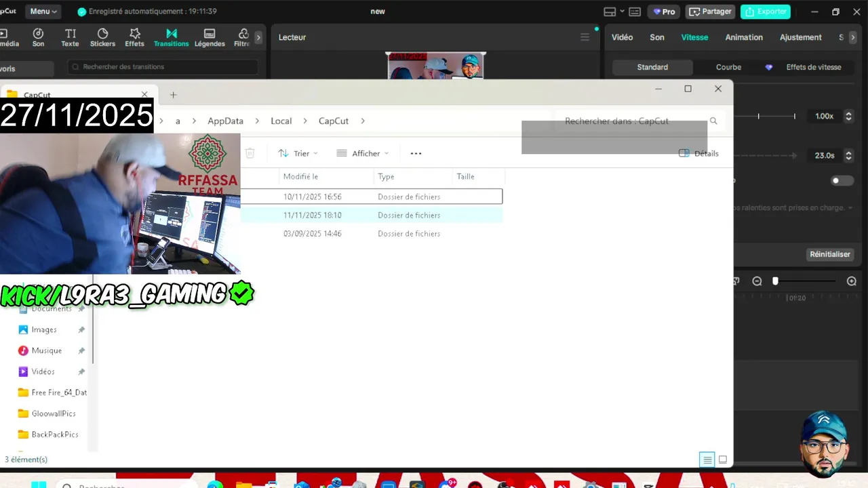Click the preview thumbnail in Lecteur
868x488 pixels.
click(435, 66)
